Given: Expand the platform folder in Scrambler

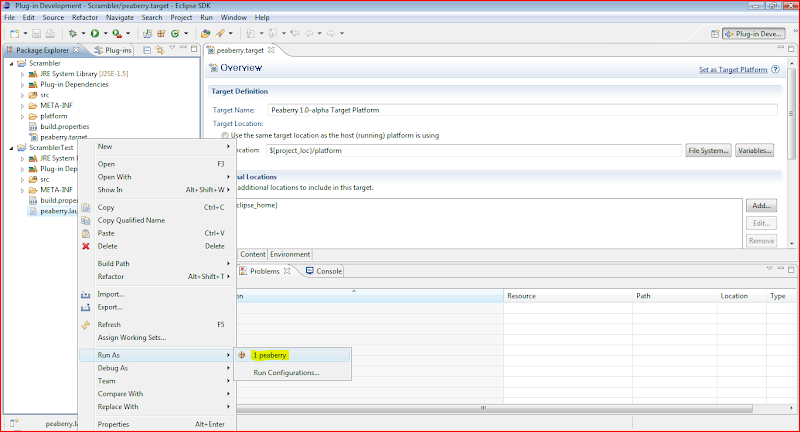Looking at the screenshot, I should click(x=22, y=117).
